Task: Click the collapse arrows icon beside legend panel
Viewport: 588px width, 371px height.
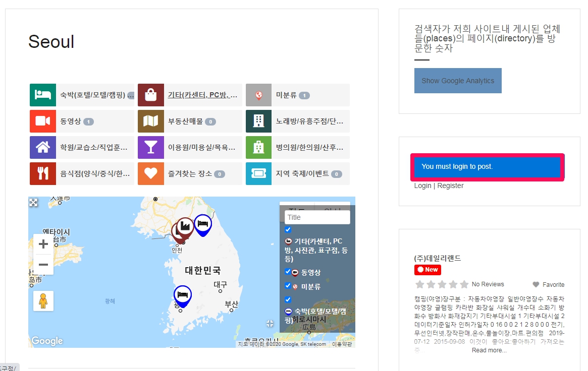Action: (x=270, y=323)
